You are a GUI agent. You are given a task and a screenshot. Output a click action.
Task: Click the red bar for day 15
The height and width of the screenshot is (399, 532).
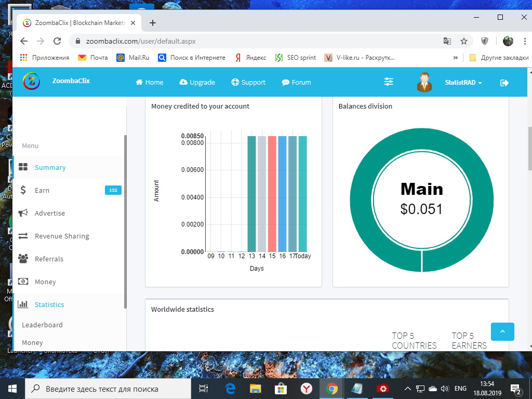click(x=272, y=194)
